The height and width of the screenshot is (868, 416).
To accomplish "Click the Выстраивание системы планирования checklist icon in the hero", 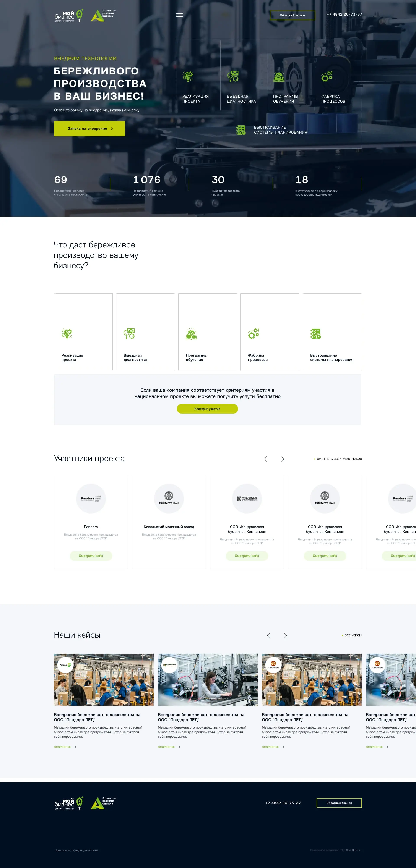I will (241, 130).
